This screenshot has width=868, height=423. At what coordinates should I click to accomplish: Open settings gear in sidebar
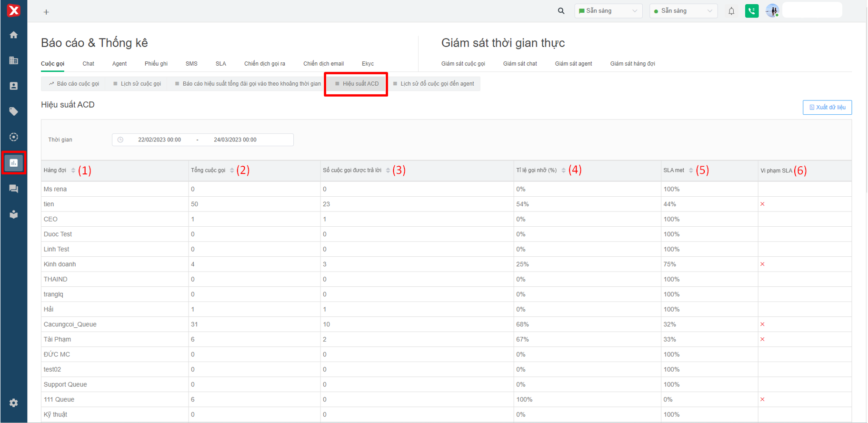click(x=14, y=403)
